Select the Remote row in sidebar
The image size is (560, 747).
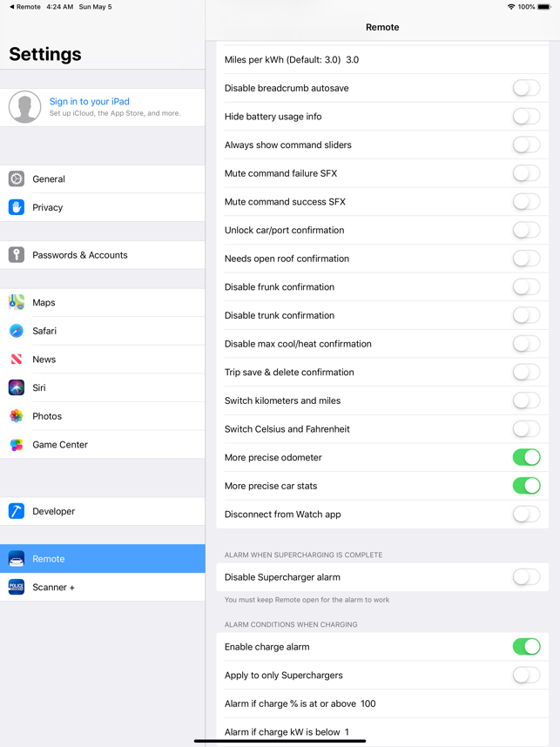pyautogui.click(x=103, y=558)
